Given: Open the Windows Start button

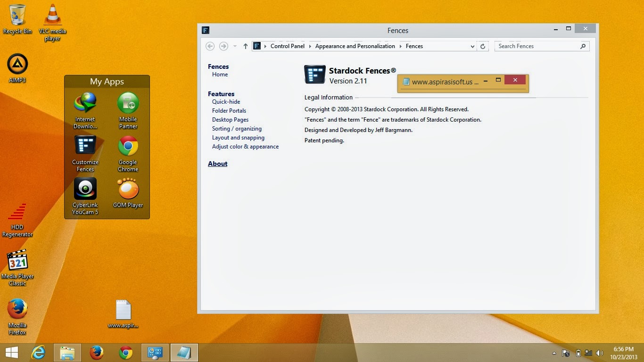Looking at the screenshot, I should (x=11, y=353).
